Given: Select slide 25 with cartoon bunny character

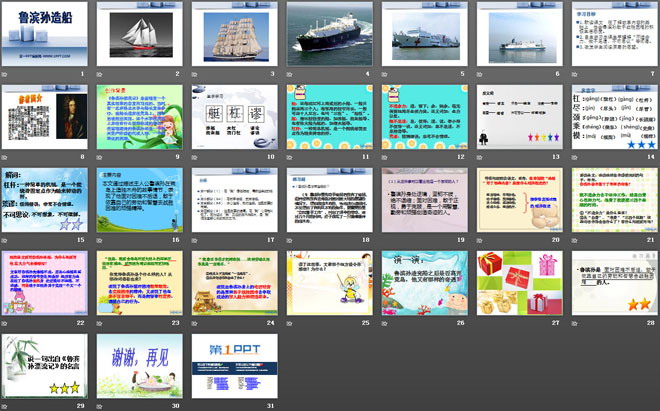Looking at the screenshot, I should click(329, 283).
